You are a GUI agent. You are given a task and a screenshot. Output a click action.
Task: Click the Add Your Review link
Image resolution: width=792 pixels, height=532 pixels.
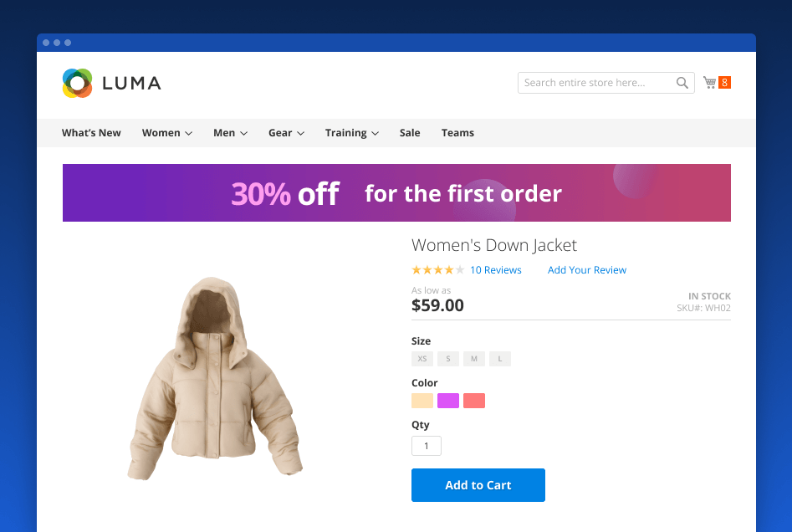point(587,270)
